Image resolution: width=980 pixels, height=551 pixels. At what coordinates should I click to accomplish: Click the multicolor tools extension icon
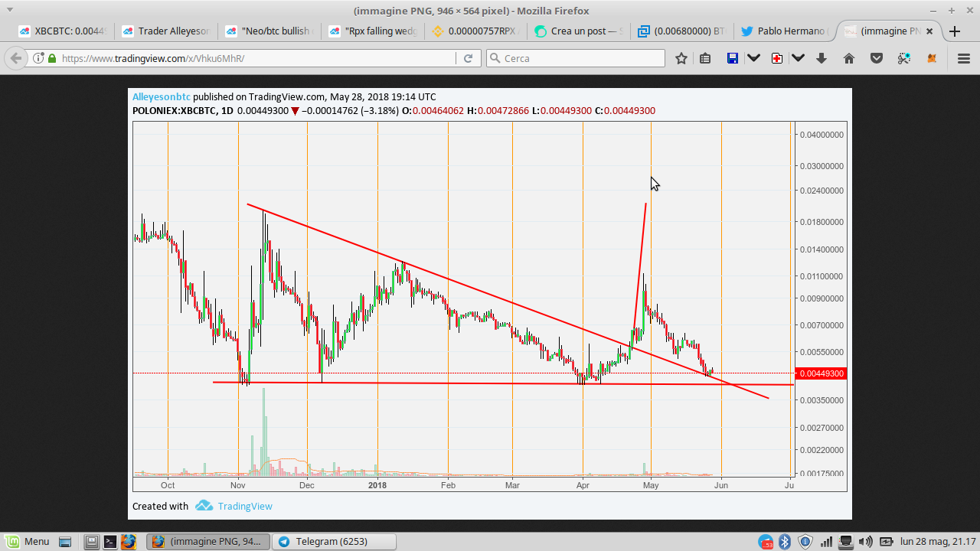(x=904, y=58)
